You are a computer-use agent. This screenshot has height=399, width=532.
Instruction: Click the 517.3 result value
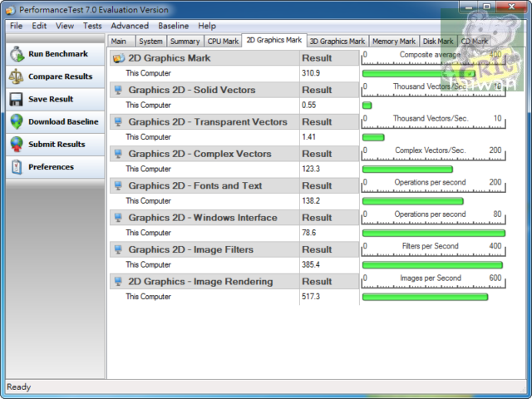[x=311, y=296]
